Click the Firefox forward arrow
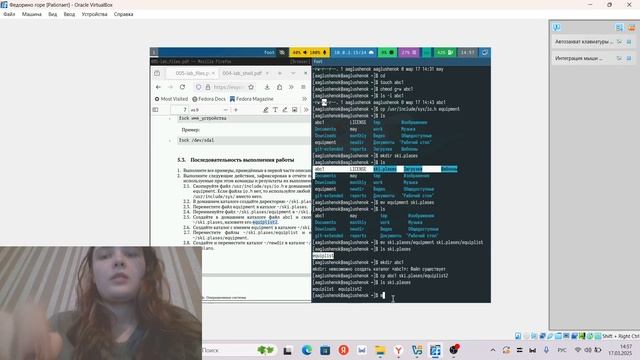Screen dimensions: 640x360 [170, 87]
